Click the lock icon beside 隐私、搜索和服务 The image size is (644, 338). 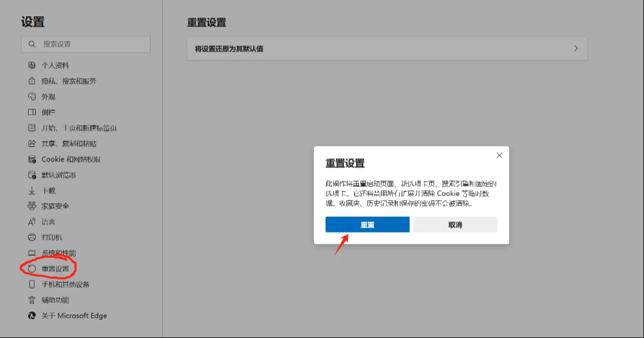[x=31, y=81]
